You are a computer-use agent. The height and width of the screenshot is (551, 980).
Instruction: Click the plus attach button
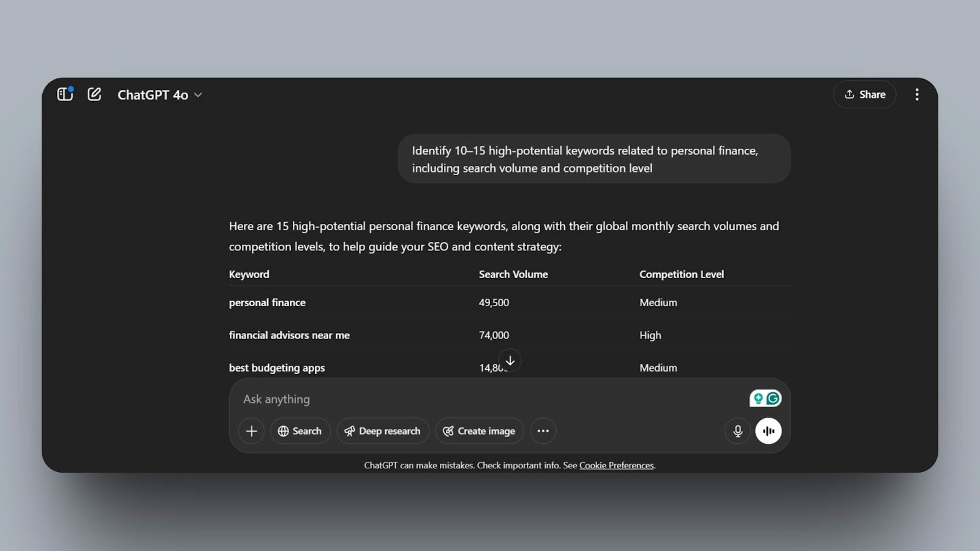tap(251, 431)
